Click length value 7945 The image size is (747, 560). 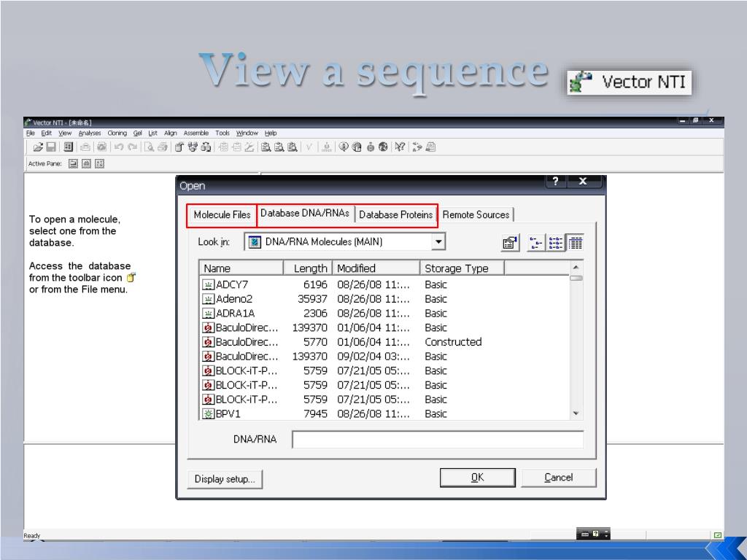[315, 414]
